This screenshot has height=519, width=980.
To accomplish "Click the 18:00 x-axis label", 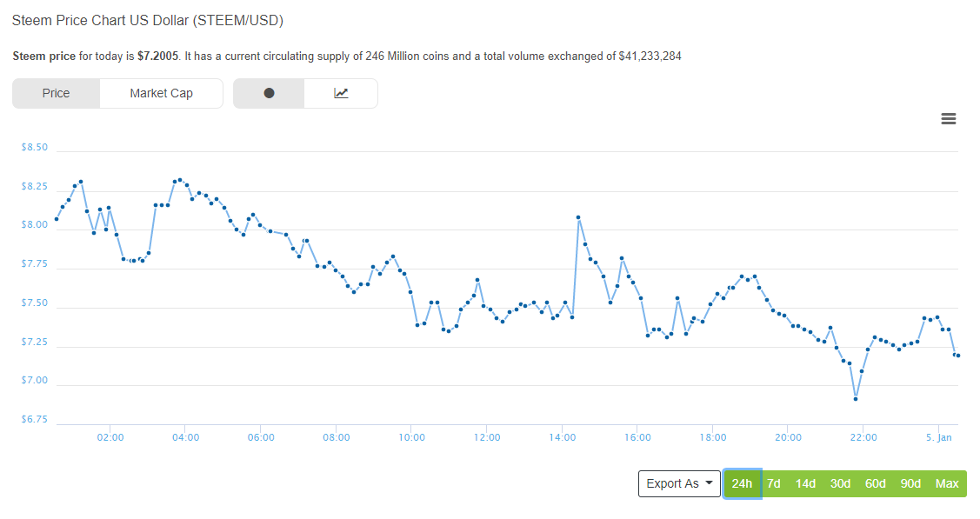I will [713, 437].
